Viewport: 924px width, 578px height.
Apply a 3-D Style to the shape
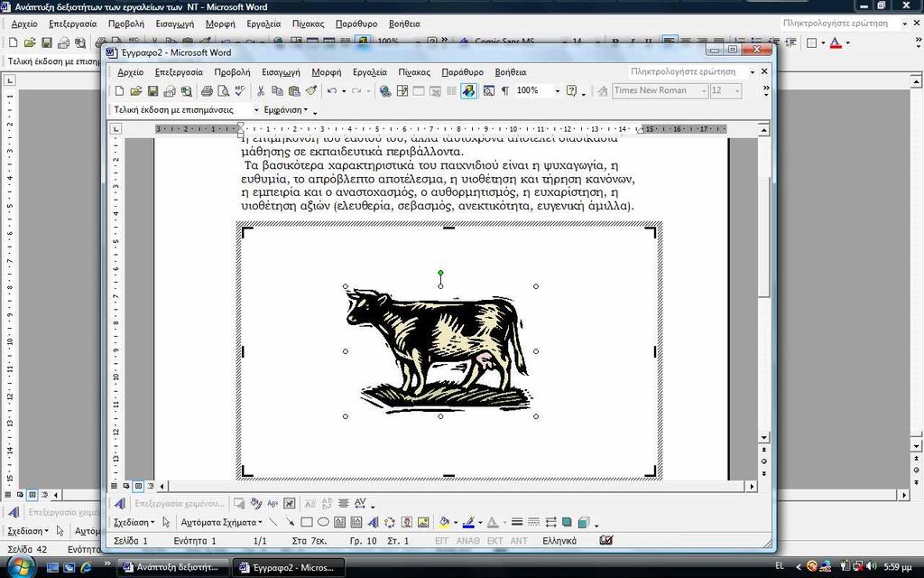tap(584, 523)
